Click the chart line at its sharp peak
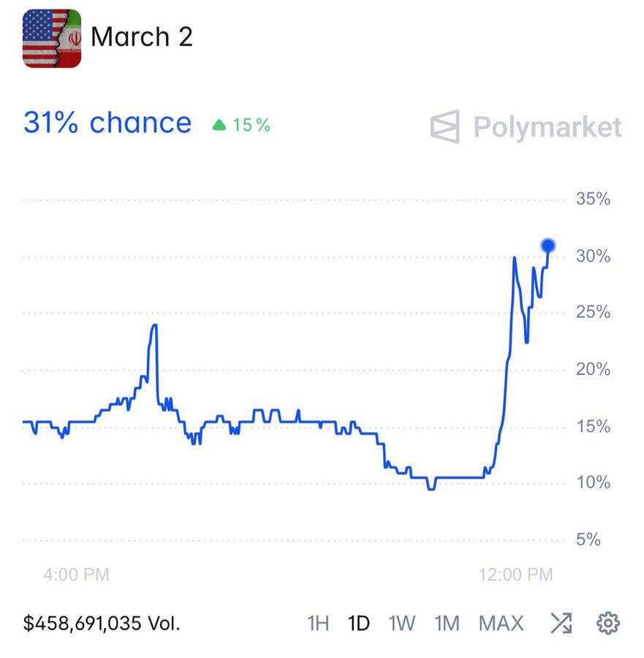The height and width of the screenshot is (658, 644). coord(154,325)
